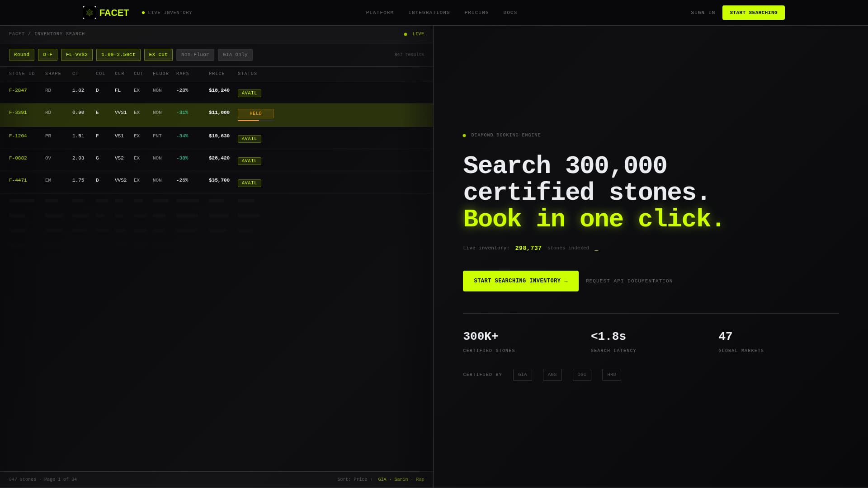Open the Platform nav item
The height and width of the screenshot is (488, 868).
point(380,13)
